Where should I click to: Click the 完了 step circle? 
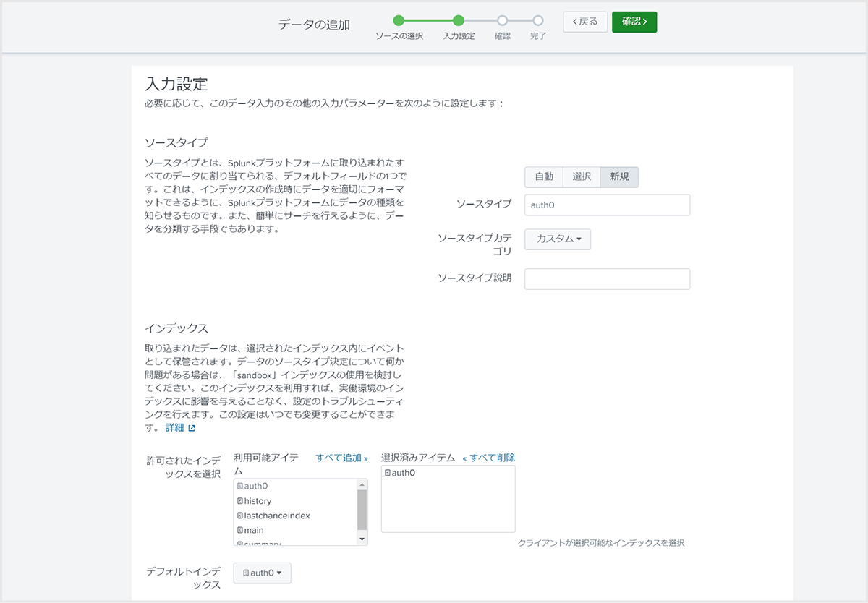coord(538,21)
